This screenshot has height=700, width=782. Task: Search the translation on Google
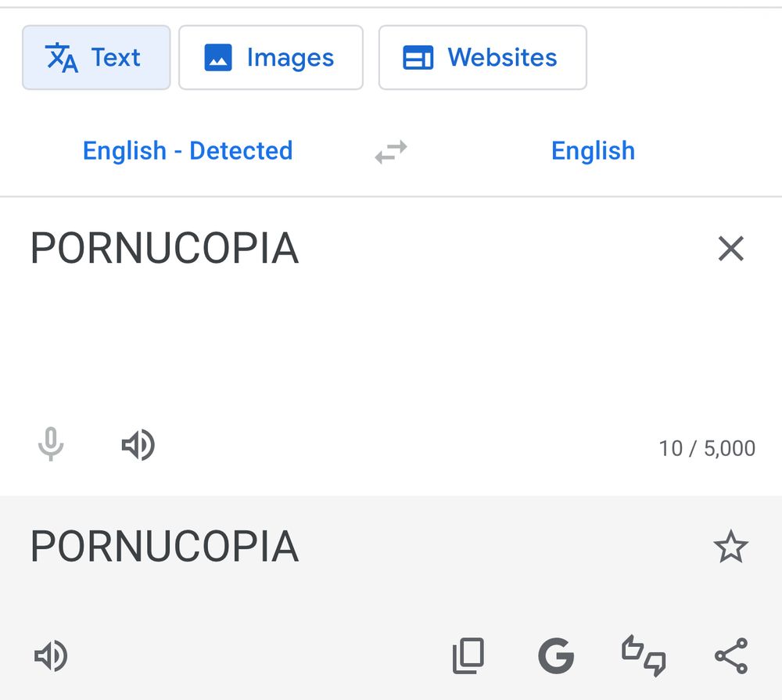[556, 656]
